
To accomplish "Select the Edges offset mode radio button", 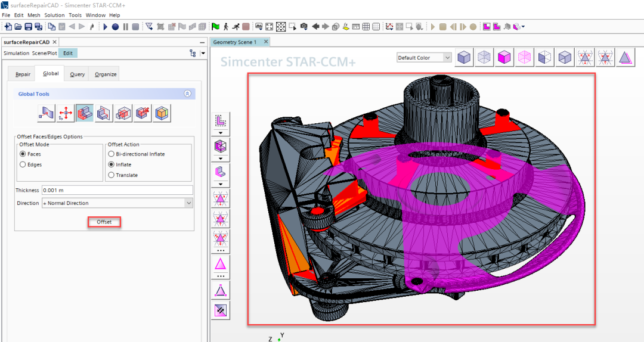I will coord(23,164).
